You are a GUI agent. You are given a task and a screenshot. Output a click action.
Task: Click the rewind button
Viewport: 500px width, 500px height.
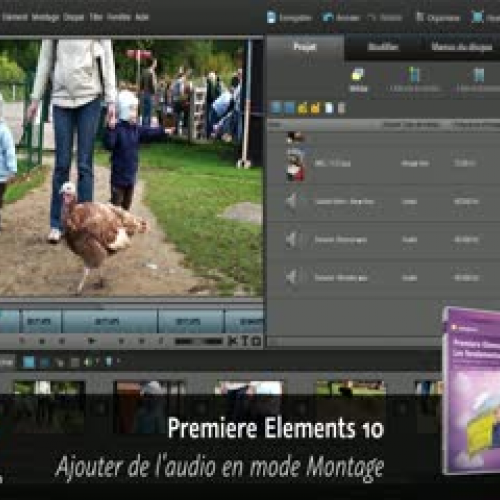[x=42, y=341]
